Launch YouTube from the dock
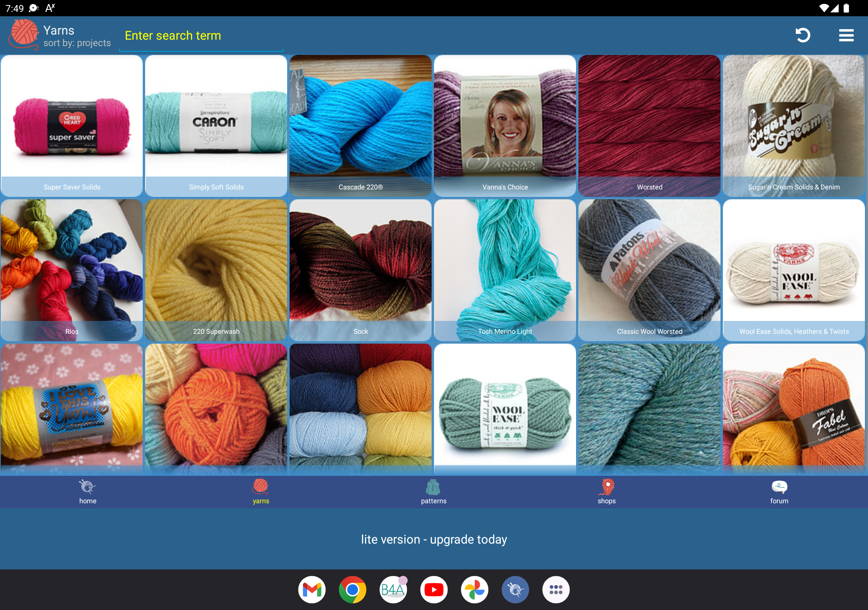 coord(434,590)
